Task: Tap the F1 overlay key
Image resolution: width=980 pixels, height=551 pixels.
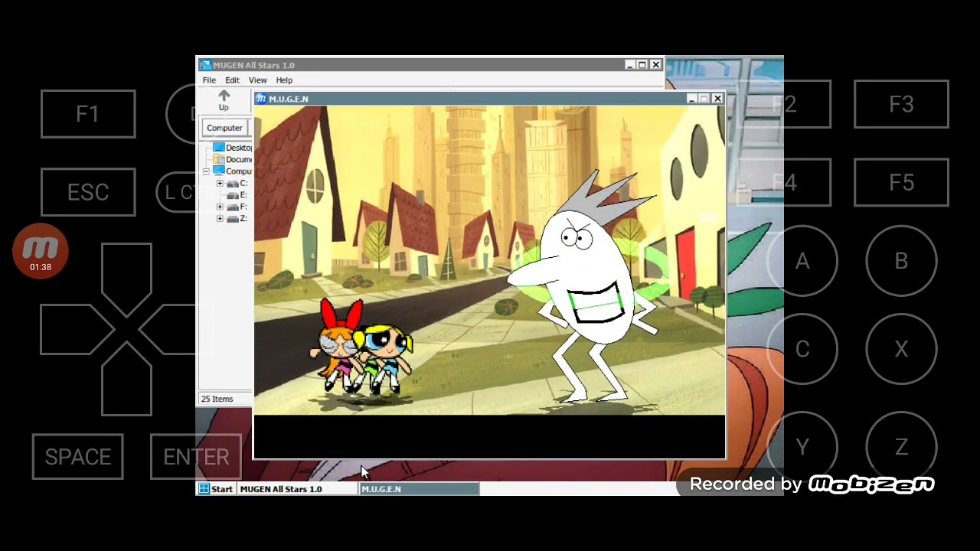Action: 88,114
